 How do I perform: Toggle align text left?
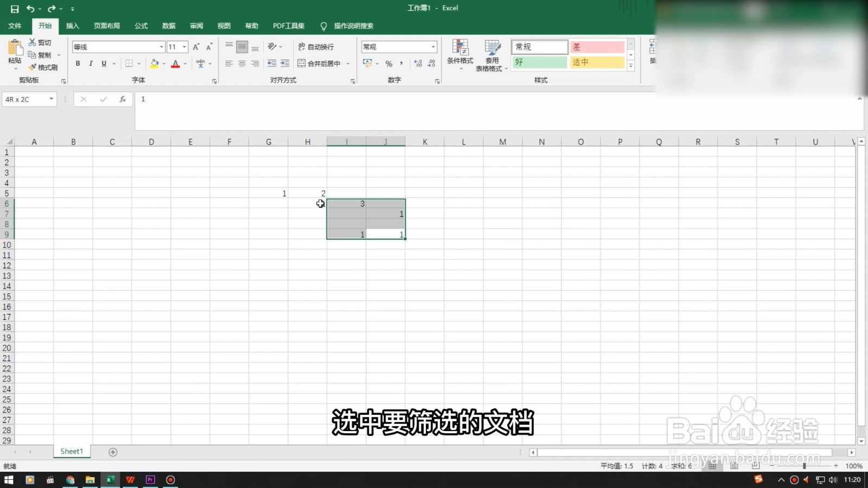point(229,63)
